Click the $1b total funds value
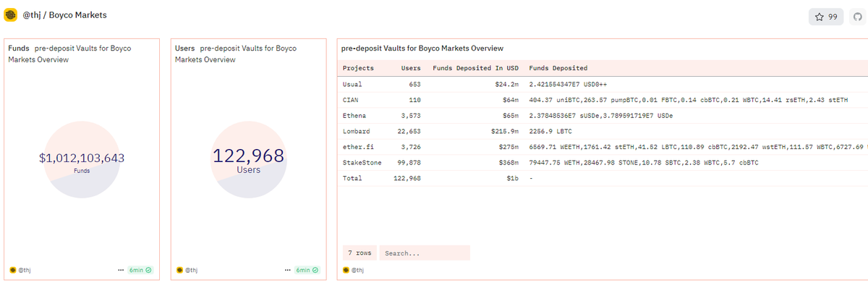 pos(512,178)
